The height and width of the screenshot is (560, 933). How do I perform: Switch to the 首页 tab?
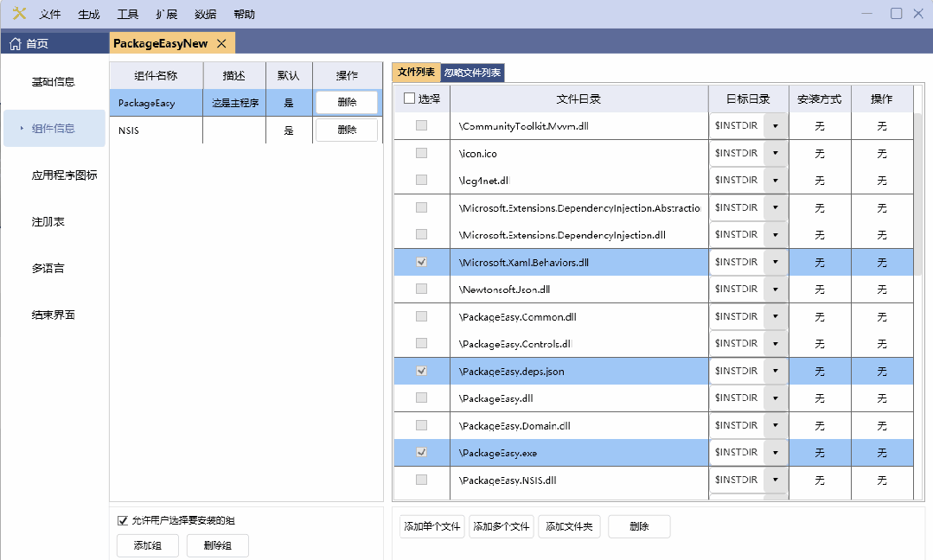coord(54,43)
